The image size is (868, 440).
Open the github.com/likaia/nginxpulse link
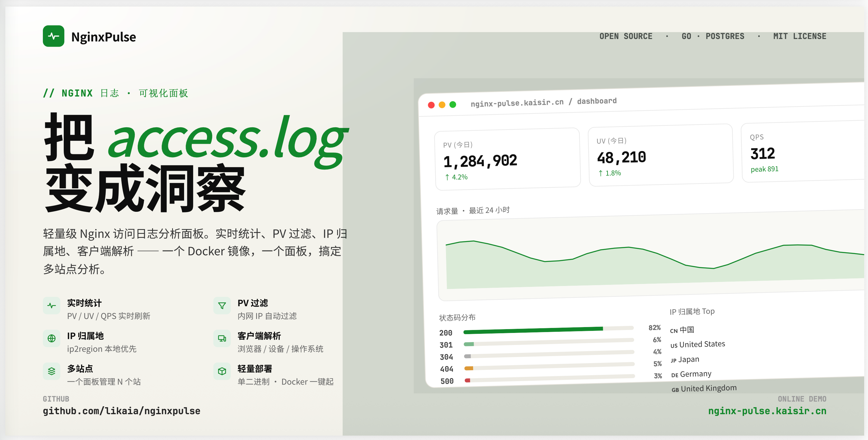pos(121,411)
